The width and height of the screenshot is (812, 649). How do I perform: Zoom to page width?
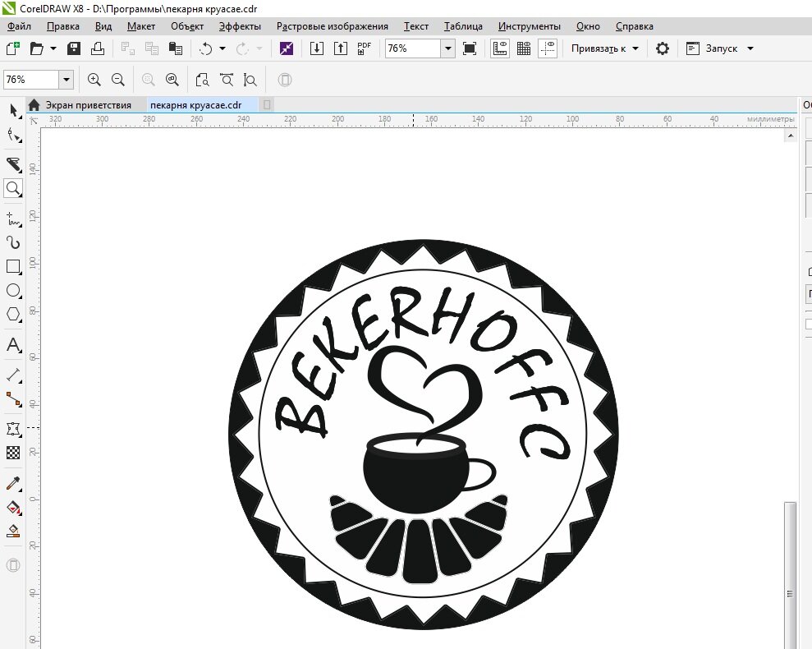pos(227,80)
